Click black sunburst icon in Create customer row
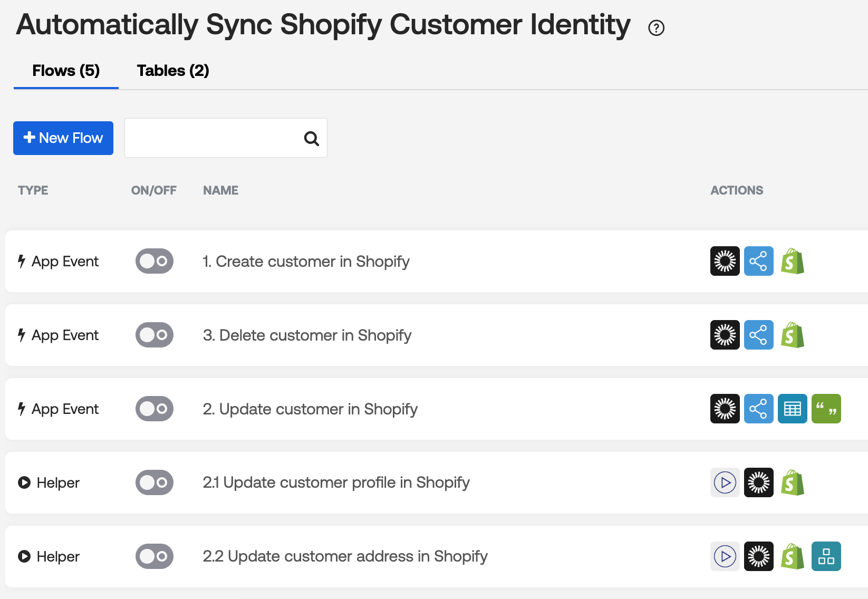This screenshot has height=599, width=868. coord(725,261)
